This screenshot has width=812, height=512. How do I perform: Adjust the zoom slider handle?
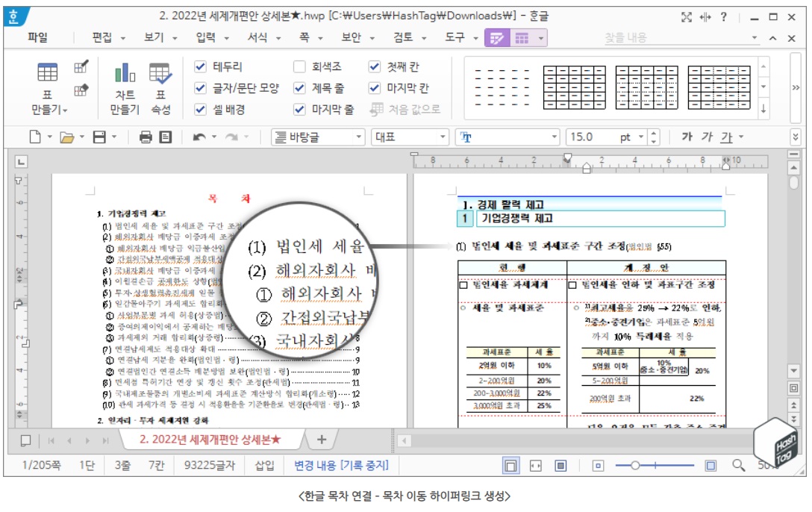click(x=635, y=466)
